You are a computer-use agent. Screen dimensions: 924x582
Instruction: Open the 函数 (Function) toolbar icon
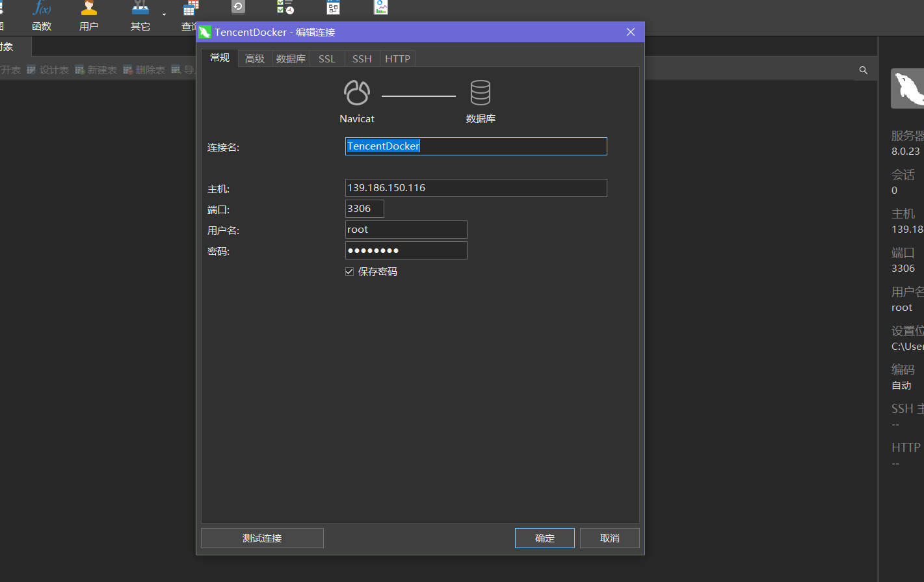42,16
